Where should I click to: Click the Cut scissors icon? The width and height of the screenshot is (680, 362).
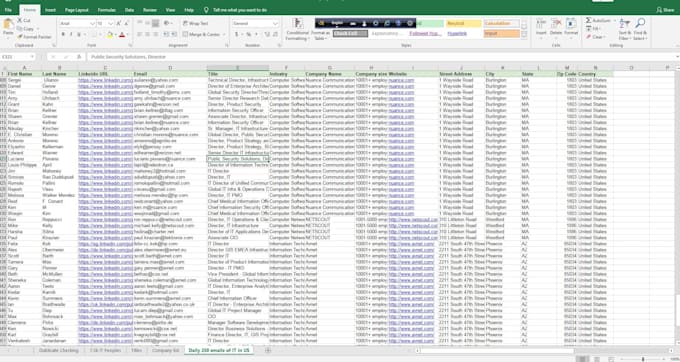point(20,20)
